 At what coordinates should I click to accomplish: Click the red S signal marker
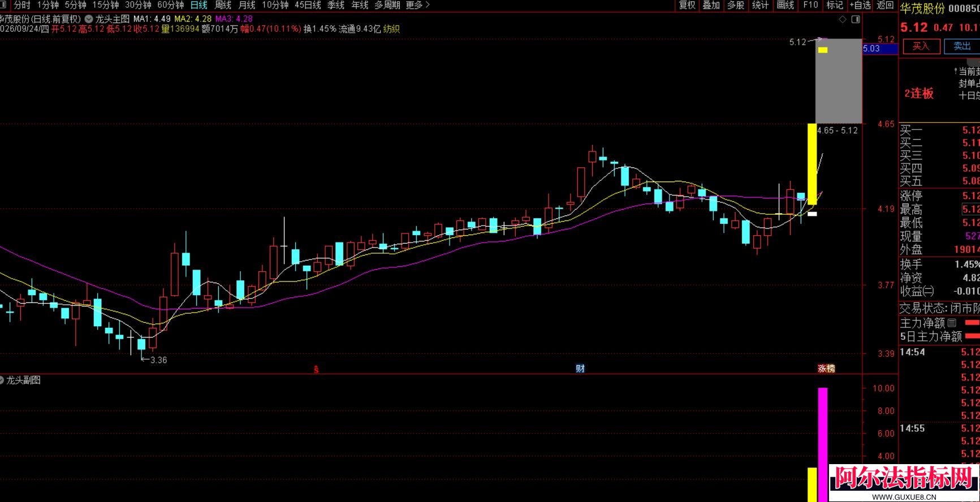coord(316,370)
